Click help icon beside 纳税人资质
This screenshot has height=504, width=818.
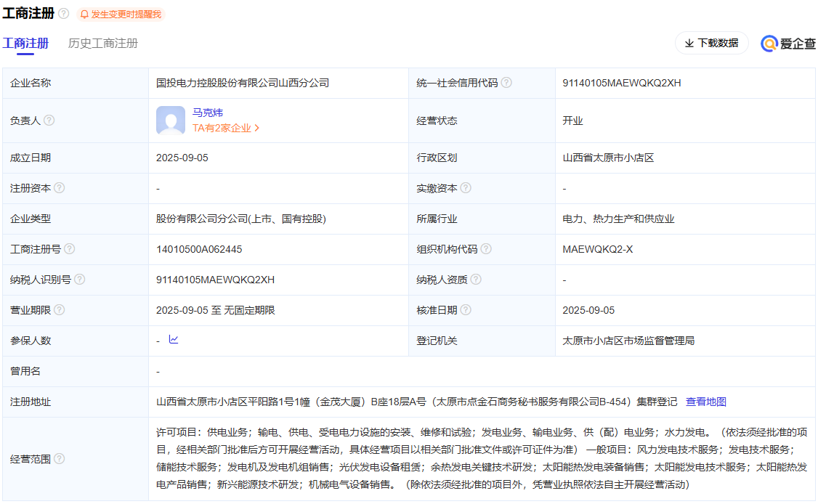pyautogui.click(x=476, y=280)
